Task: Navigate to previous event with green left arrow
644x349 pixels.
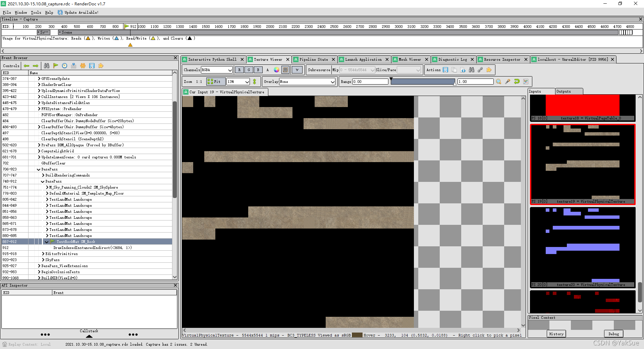Action: 27,66
